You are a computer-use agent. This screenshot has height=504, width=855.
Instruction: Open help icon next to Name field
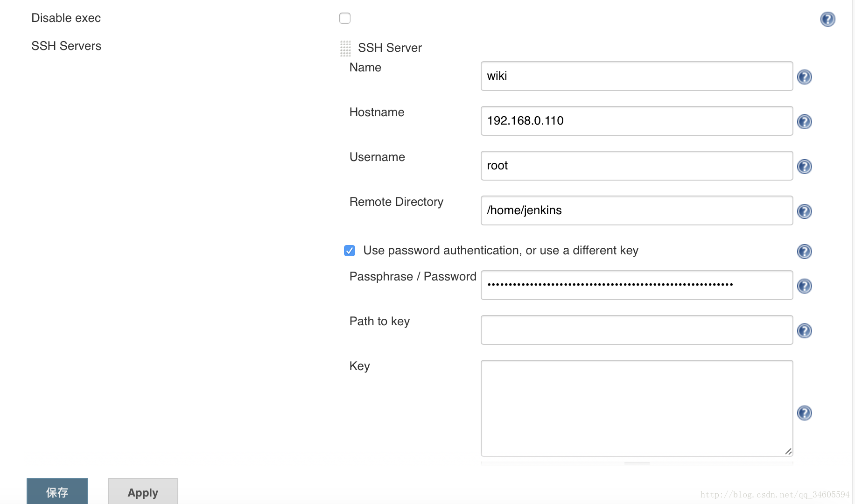pos(804,77)
